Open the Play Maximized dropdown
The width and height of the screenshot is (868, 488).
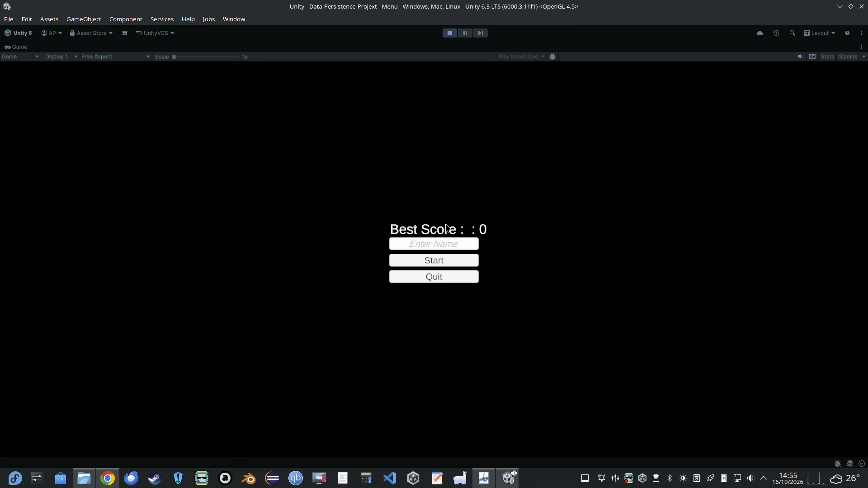(521, 56)
